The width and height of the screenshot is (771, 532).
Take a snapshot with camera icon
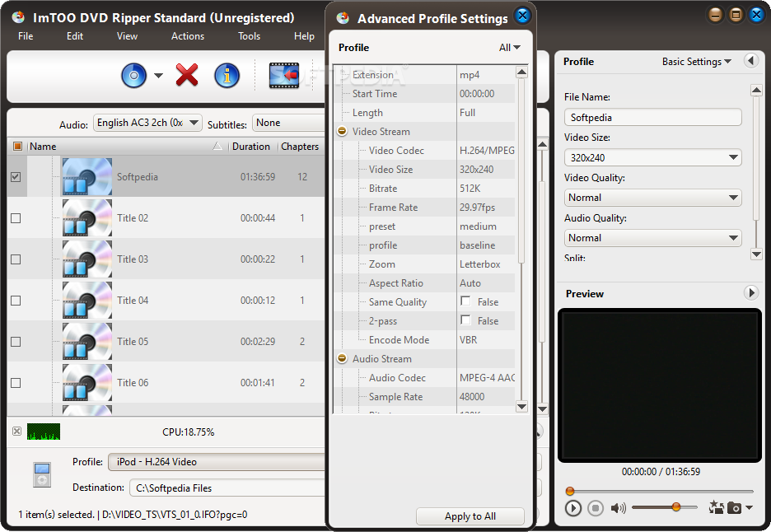[x=734, y=508]
